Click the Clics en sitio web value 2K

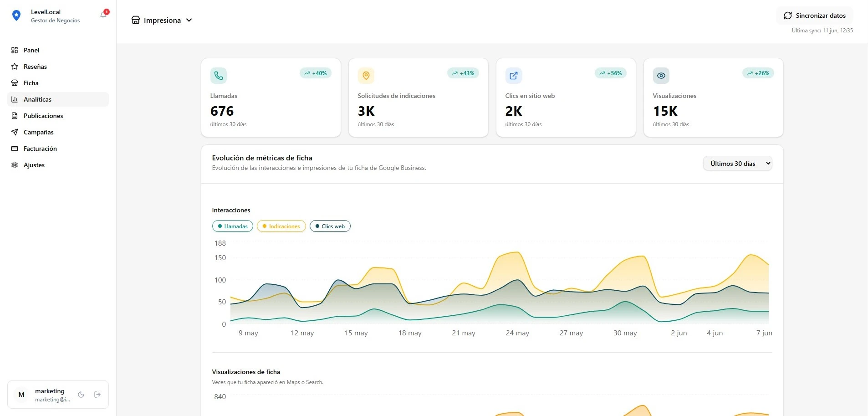514,111
